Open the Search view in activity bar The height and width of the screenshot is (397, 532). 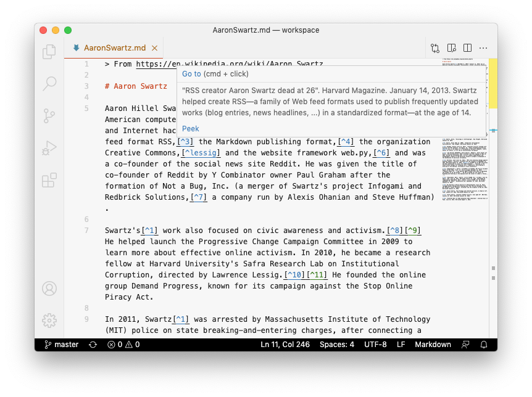[49, 83]
